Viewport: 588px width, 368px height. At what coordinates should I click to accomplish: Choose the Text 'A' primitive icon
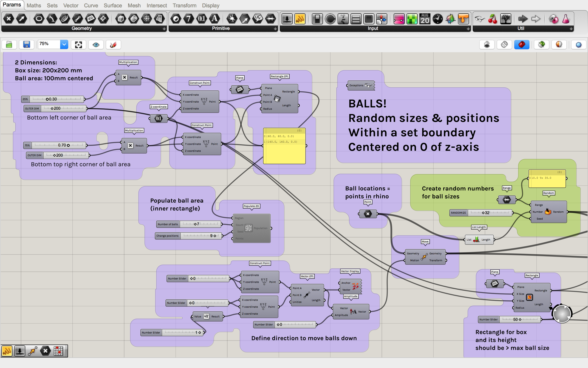coord(215,19)
